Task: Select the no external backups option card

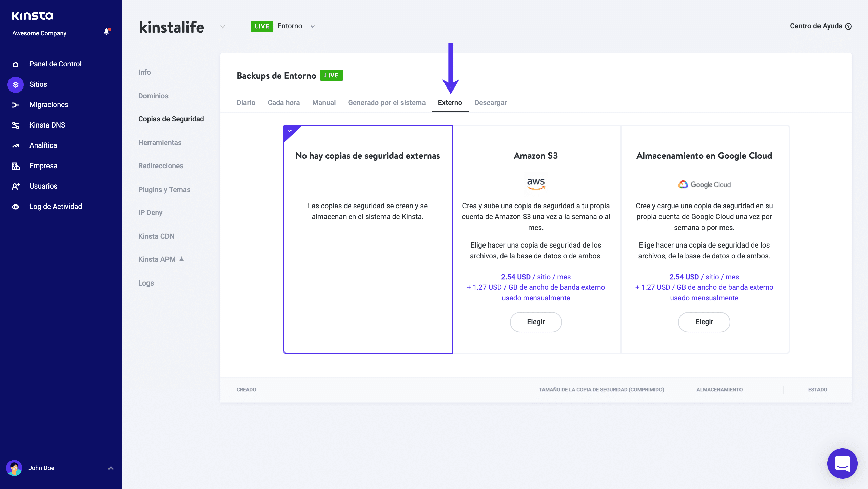Action: pyautogui.click(x=368, y=239)
